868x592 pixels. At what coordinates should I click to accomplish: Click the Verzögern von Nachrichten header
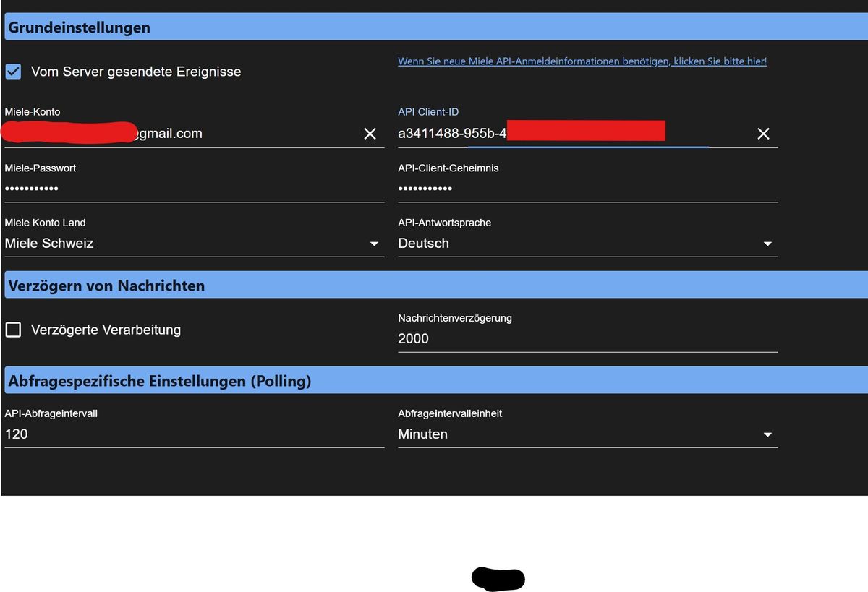point(106,286)
